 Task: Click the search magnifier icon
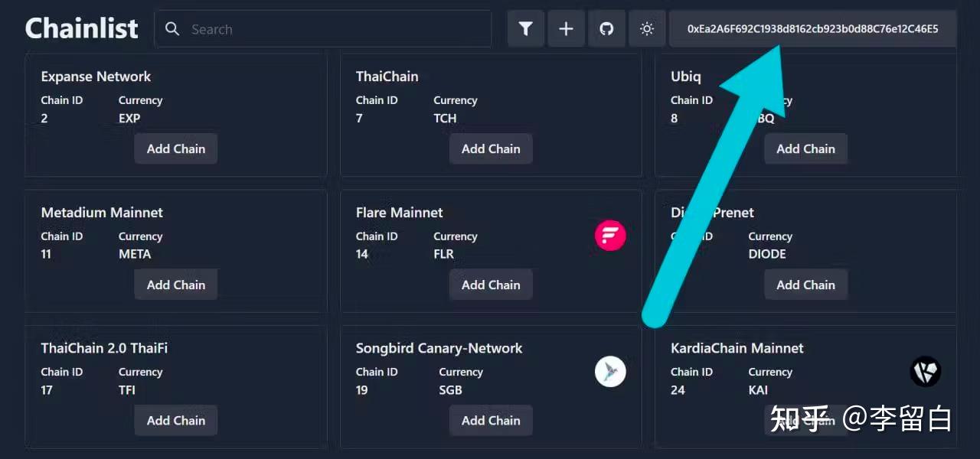pos(172,29)
